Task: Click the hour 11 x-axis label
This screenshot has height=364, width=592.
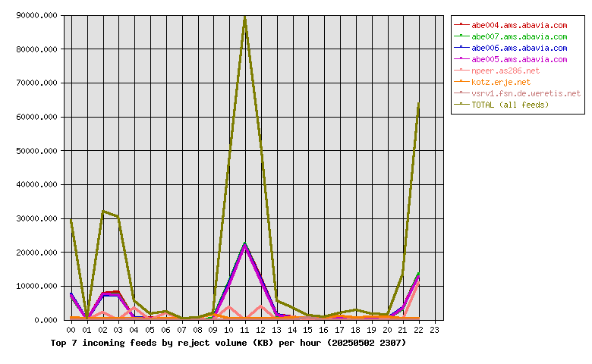Action: [x=244, y=330]
